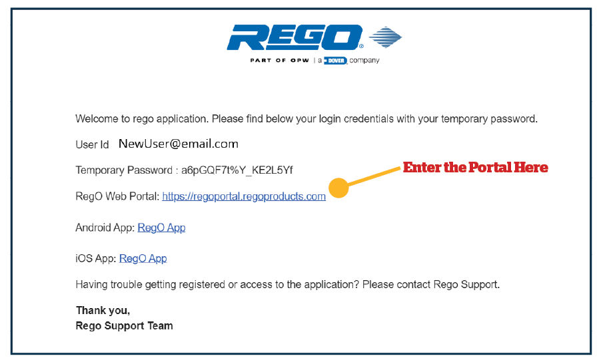Click the "Rego Support Team" signature
603x364 pixels.
coord(124,325)
